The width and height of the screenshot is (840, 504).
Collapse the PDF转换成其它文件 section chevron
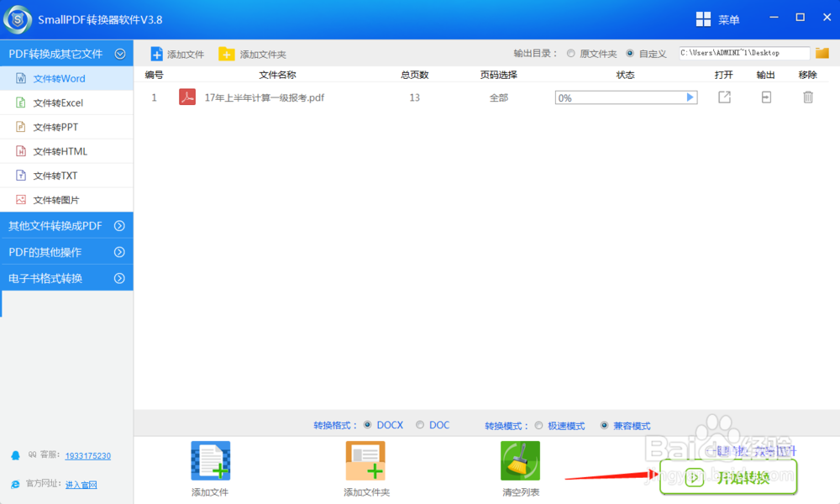point(120,54)
